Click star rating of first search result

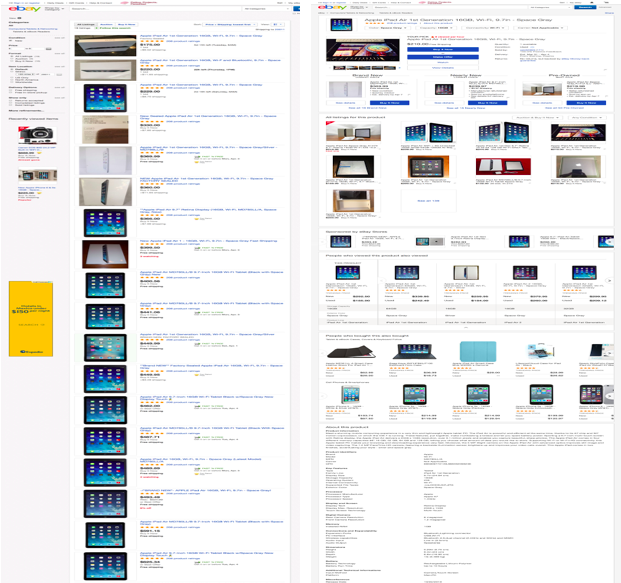coord(152,41)
